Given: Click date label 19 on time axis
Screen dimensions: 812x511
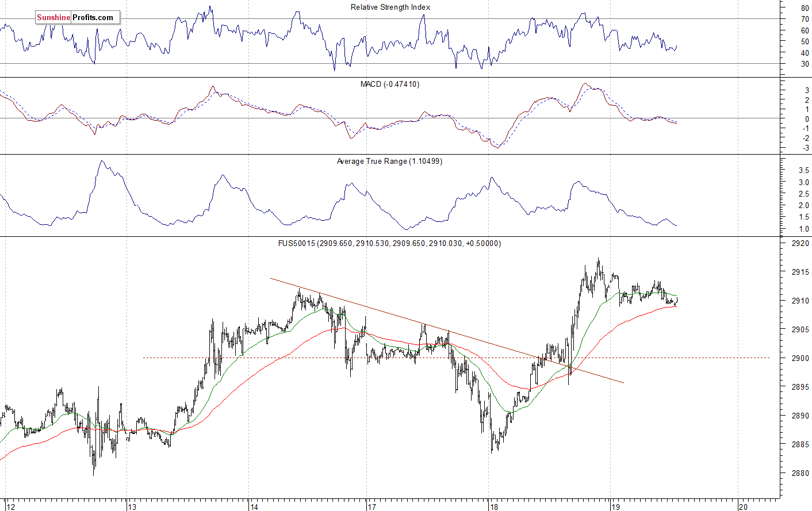Looking at the screenshot, I should 615,506.
